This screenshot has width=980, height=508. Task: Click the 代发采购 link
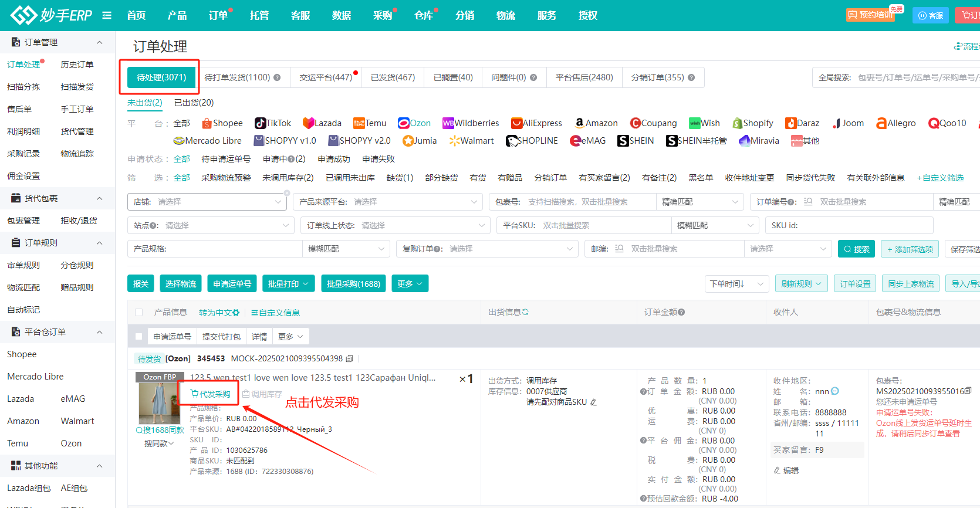tap(211, 394)
